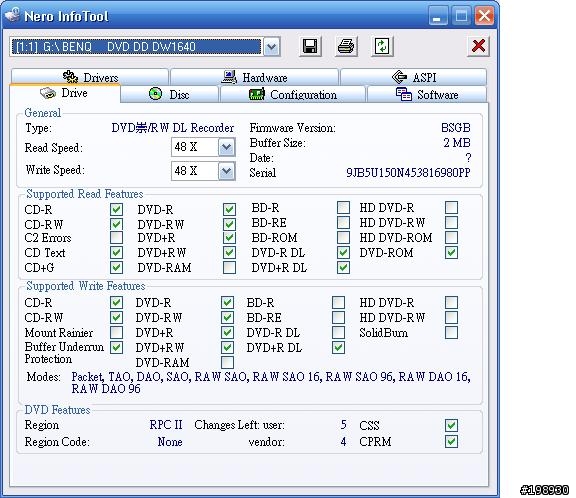Screen dimensions: 576x498
Task: Toggle the CSS checkbox
Action: coord(451,425)
